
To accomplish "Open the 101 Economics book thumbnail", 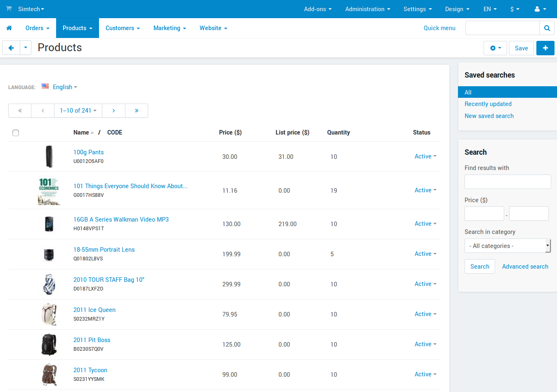I will [x=49, y=191].
